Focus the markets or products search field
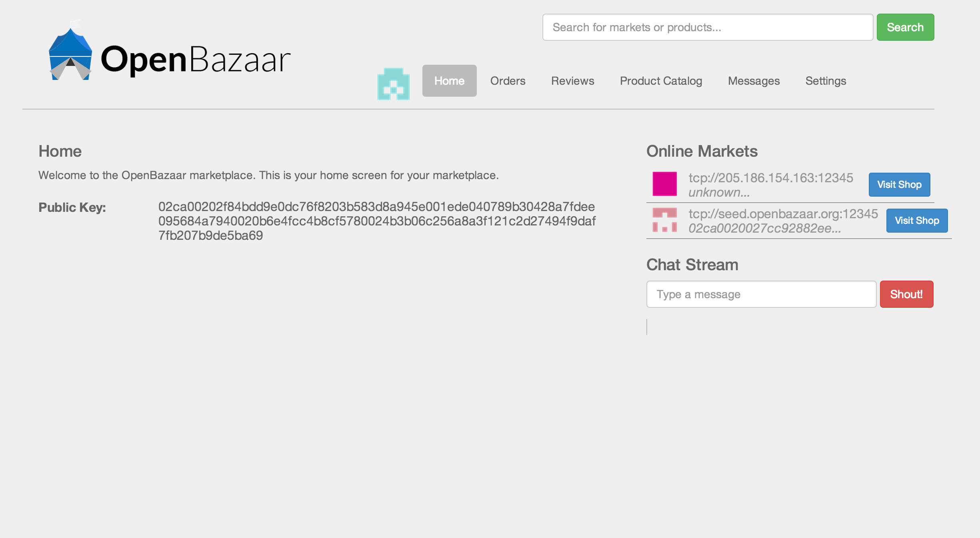The width and height of the screenshot is (980, 538). pyautogui.click(x=707, y=27)
